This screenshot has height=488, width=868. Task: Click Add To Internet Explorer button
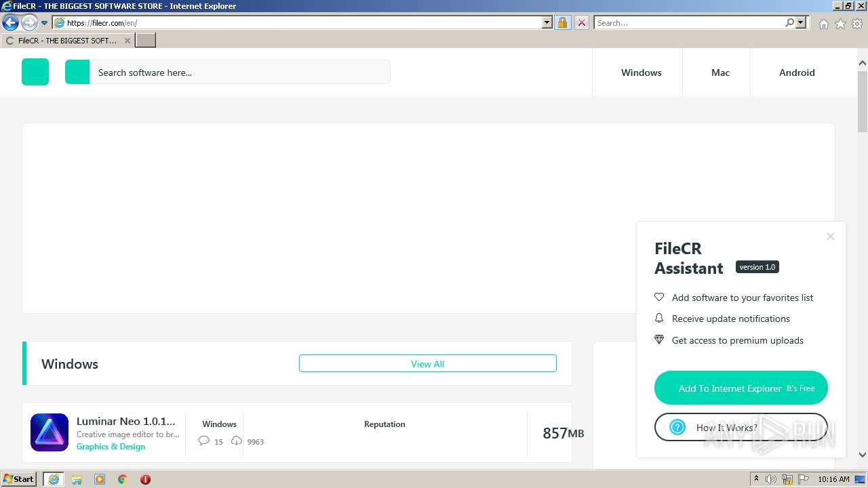pos(741,388)
